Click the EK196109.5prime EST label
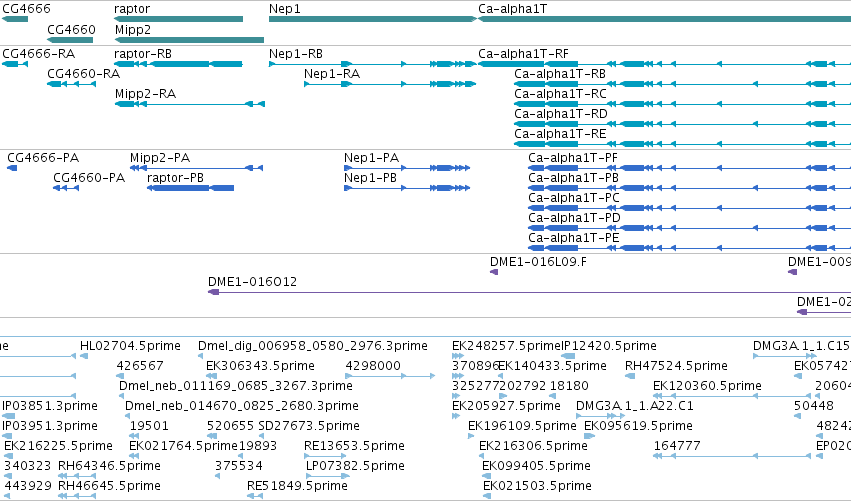This screenshot has height=501, width=851. (x=522, y=427)
